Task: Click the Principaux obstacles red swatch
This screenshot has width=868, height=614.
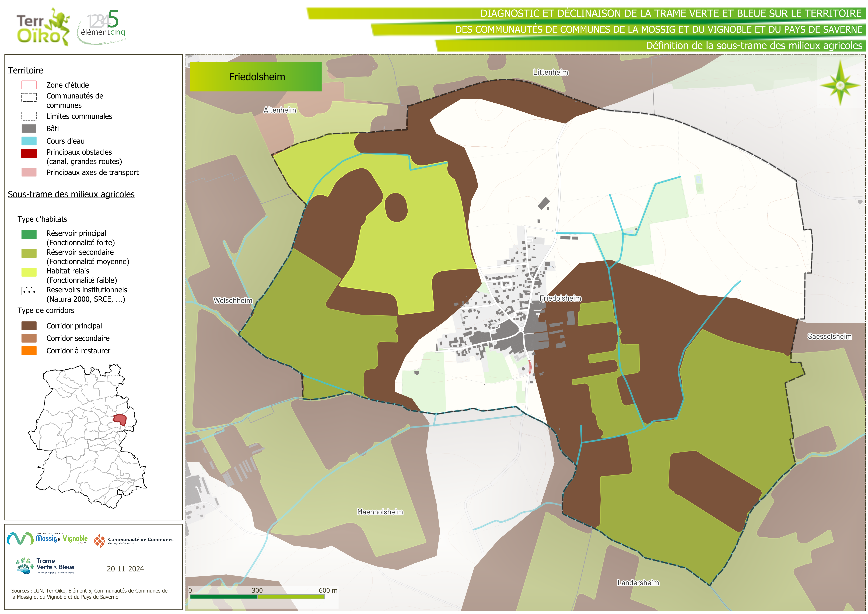Action: pos(29,153)
